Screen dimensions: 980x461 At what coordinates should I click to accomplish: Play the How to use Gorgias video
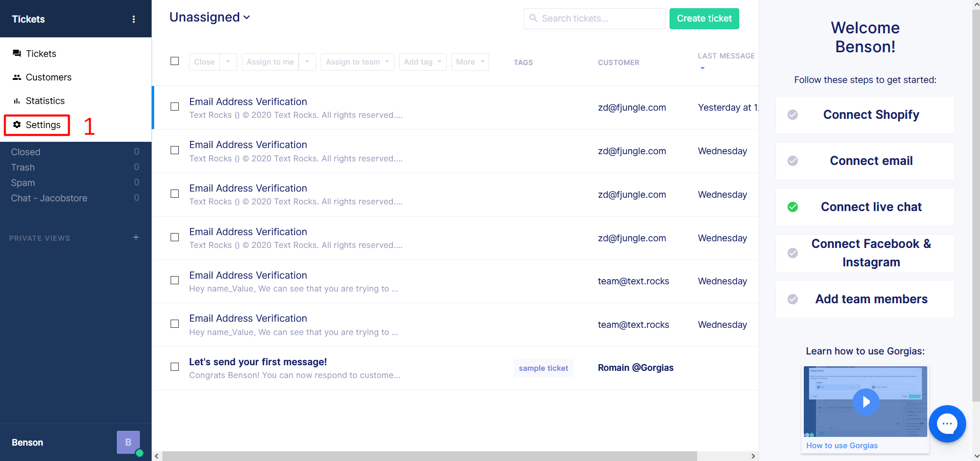865,402
